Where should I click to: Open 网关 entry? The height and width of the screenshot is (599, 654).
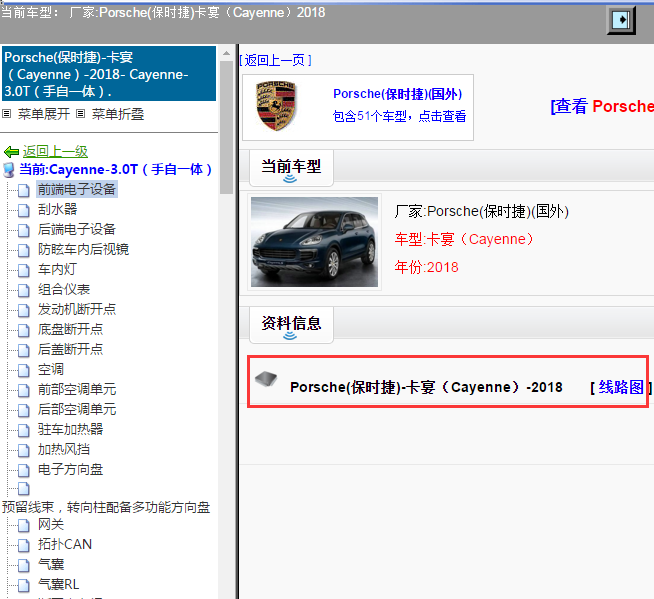point(51,525)
